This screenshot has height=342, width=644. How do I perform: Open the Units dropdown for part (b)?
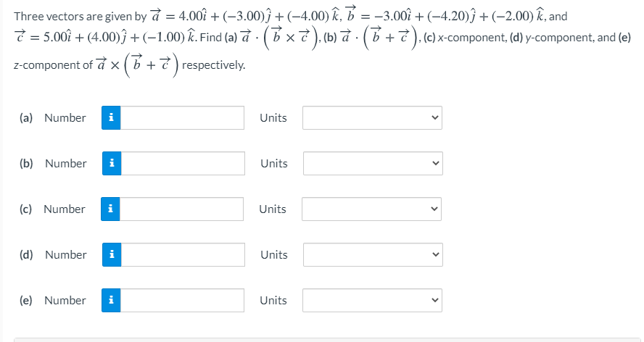point(373,164)
